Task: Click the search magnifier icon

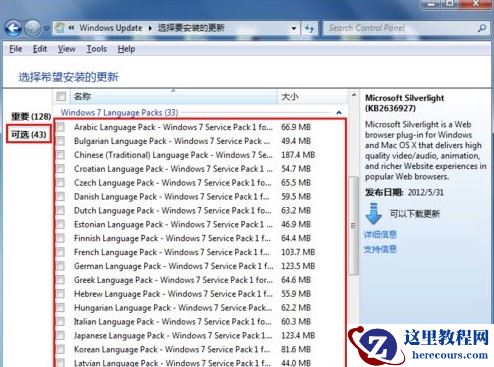Action: (x=482, y=28)
